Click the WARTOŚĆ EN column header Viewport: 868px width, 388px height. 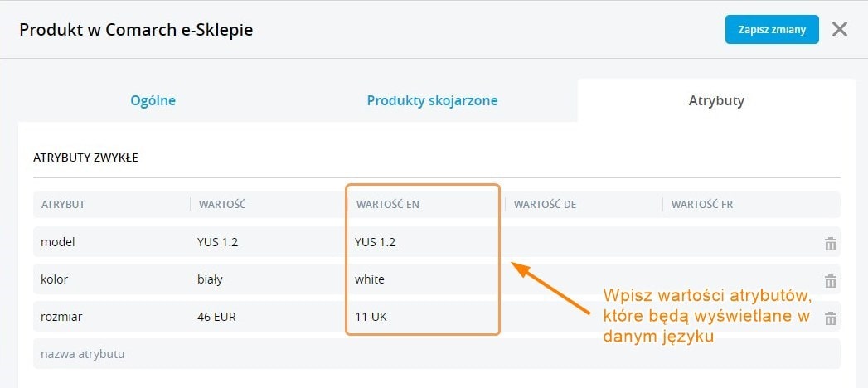click(x=387, y=204)
